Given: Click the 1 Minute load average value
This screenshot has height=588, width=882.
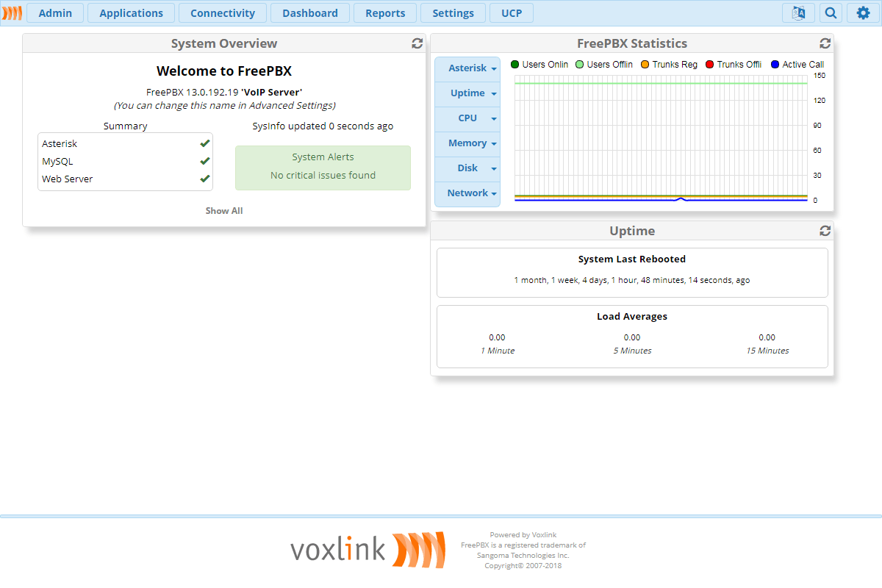Looking at the screenshot, I should pos(498,337).
